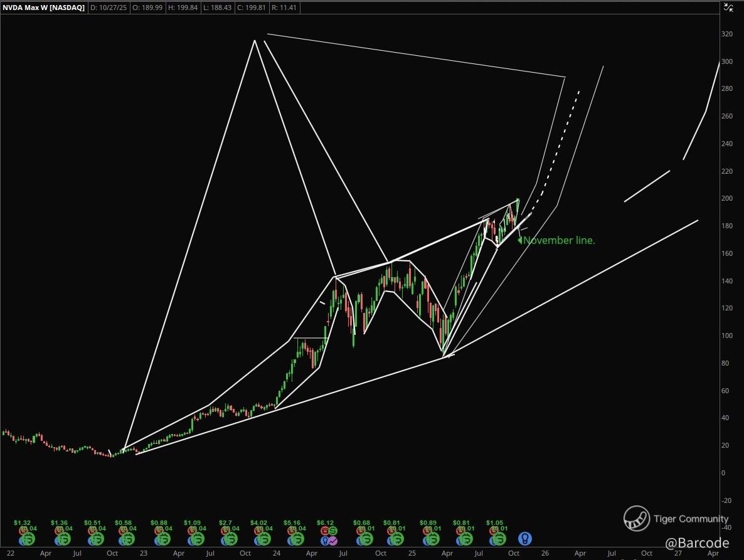Click the high price H: 199.84

tap(183, 8)
